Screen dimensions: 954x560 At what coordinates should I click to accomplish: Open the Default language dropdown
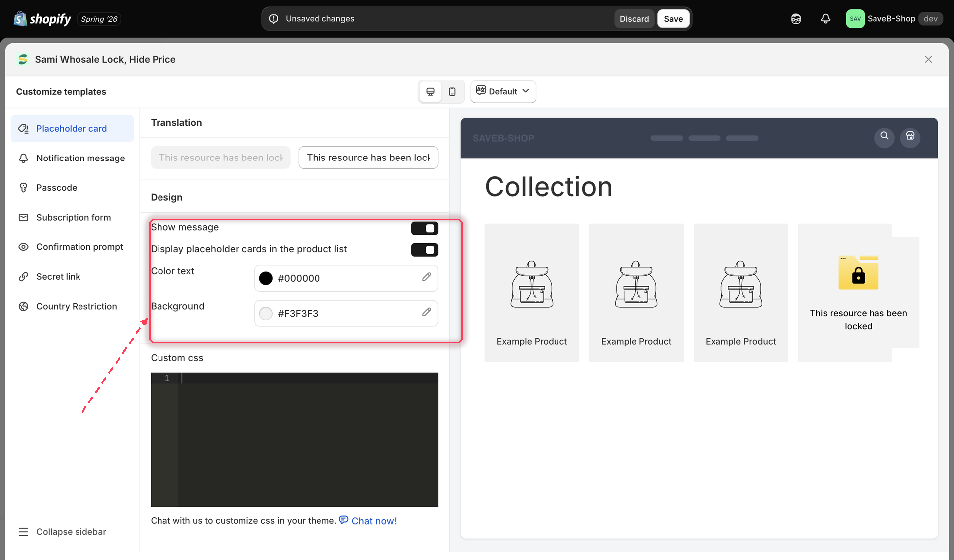pos(503,91)
